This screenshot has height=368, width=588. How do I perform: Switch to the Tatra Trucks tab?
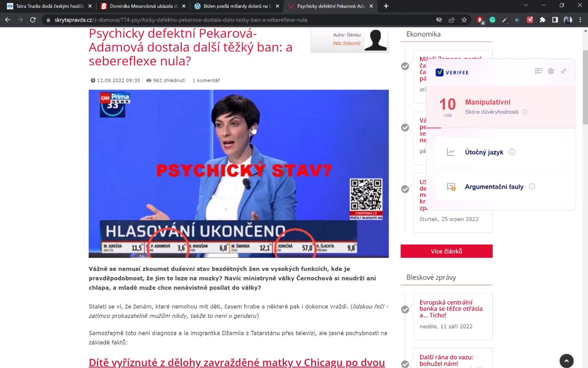point(49,6)
